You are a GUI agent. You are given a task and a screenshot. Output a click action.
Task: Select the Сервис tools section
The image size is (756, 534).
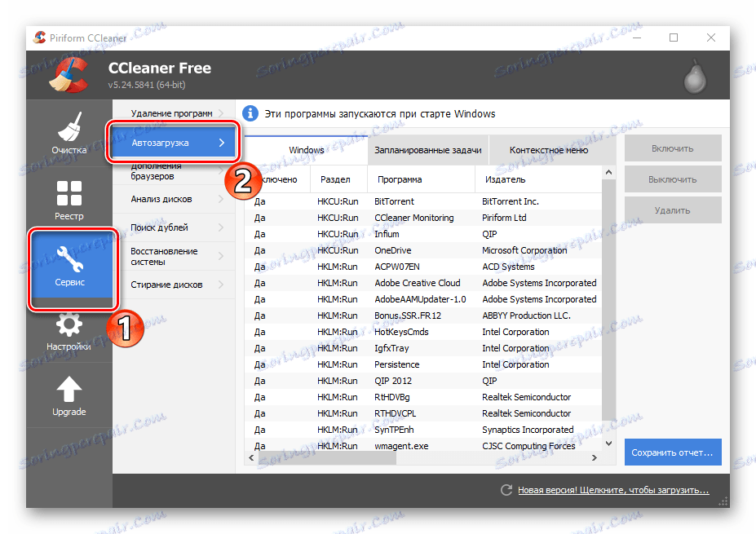click(70, 266)
